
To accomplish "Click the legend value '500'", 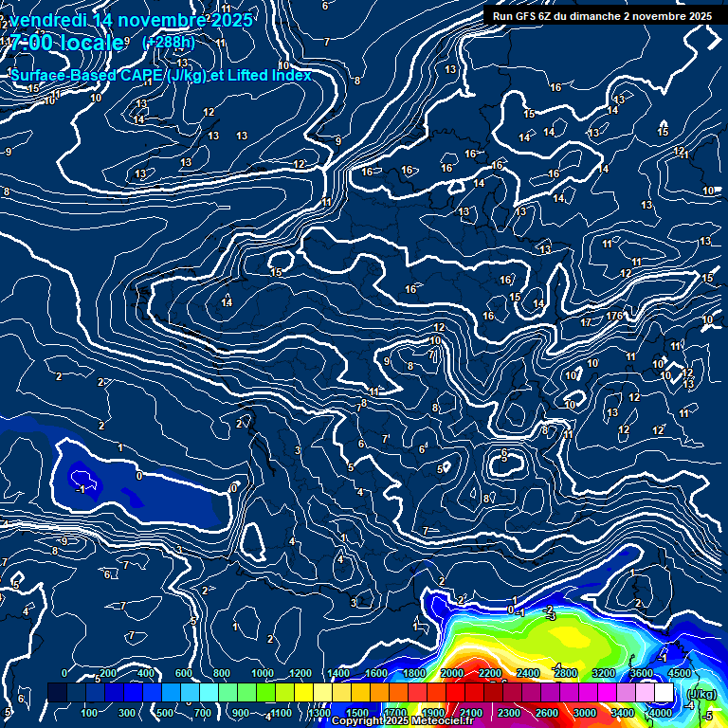I will pos(165,713).
